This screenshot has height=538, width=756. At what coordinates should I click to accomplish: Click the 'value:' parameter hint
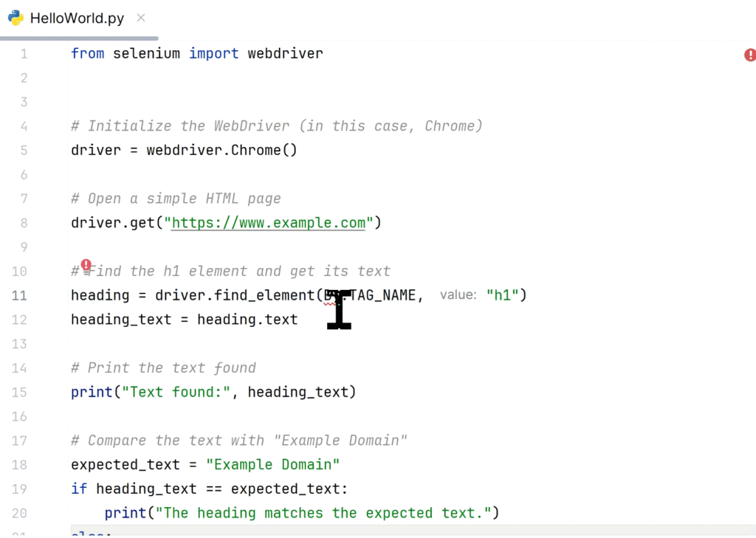tap(458, 295)
